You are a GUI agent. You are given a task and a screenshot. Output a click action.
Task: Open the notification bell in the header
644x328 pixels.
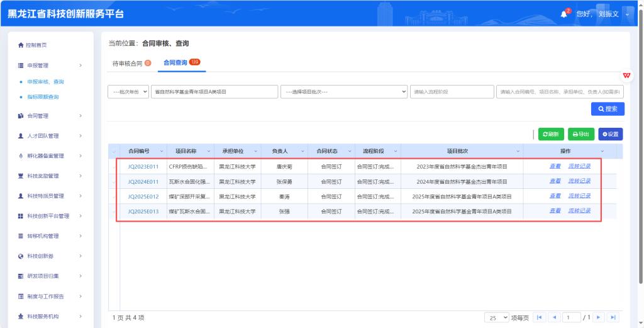[x=564, y=14]
